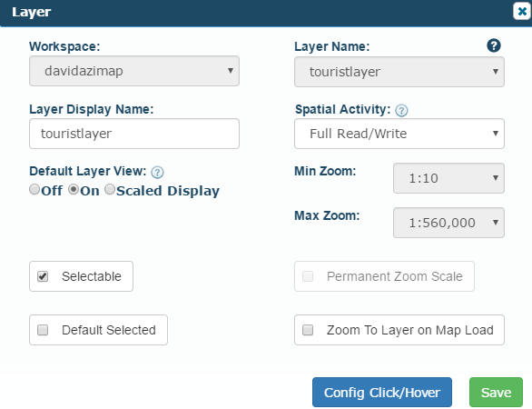
Task: Open the Spatial Activity help tooltip icon
Action: click(x=401, y=110)
